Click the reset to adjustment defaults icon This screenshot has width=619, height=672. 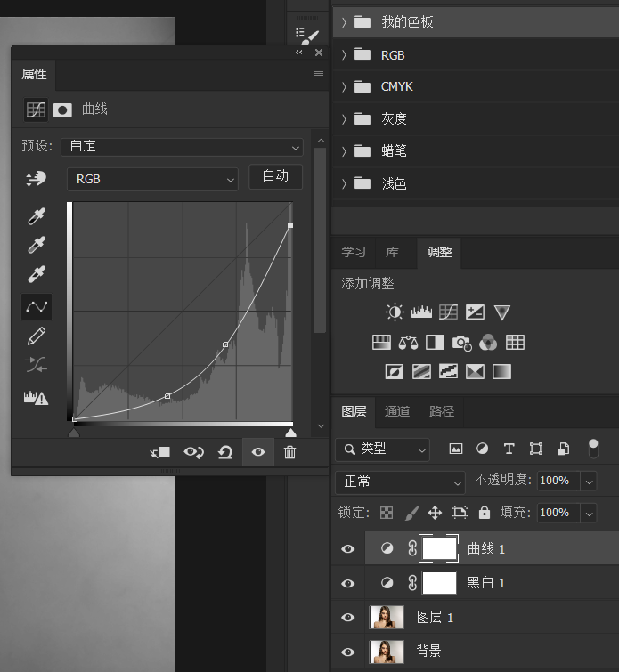225,452
